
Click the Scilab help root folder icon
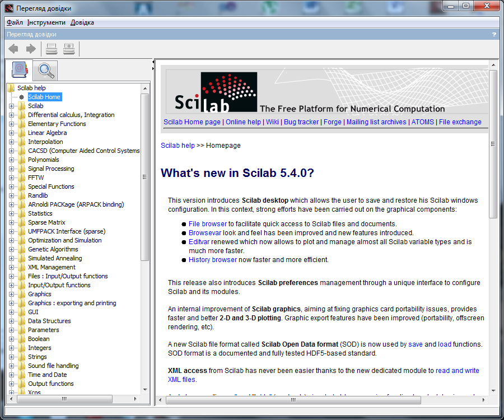coord(11,88)
